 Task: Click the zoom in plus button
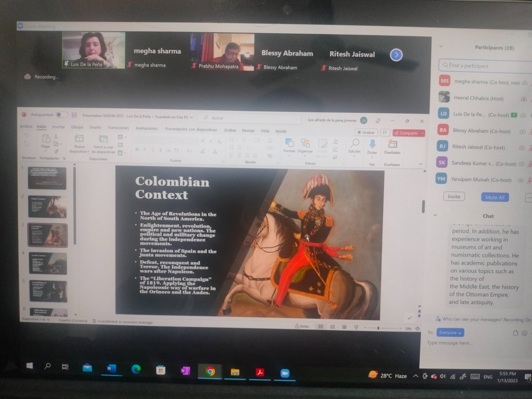click(x=400, y=329)
